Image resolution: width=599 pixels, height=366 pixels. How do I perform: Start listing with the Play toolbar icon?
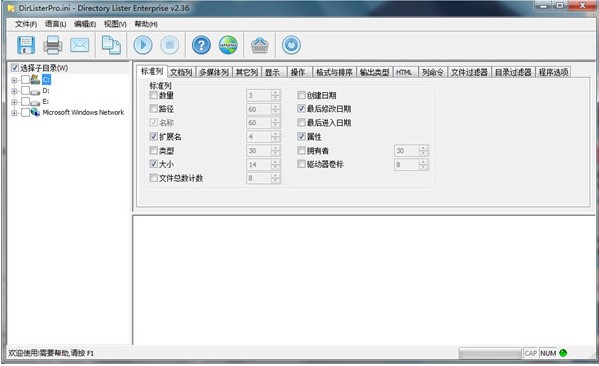[143, 45]
